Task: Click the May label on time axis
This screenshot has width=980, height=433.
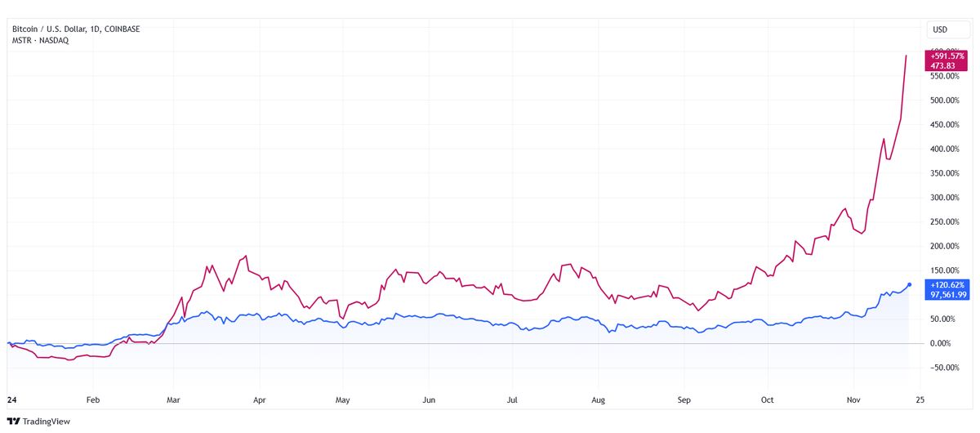Action: click(x=343, y=401)
